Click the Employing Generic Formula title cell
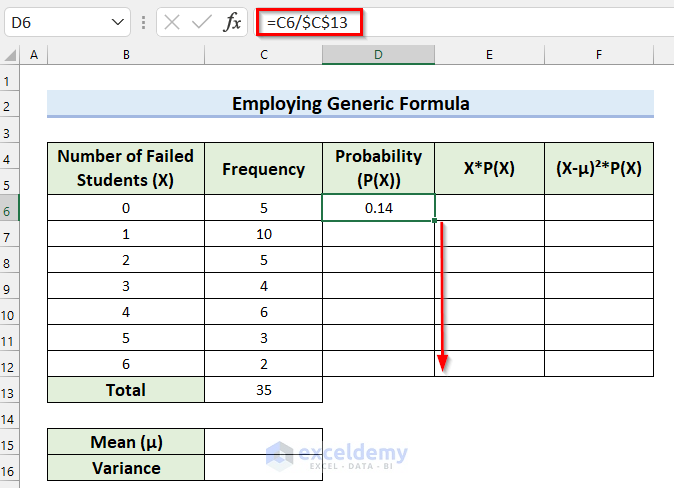This screenshot has width=674, height=488. (x=351, y=103)
